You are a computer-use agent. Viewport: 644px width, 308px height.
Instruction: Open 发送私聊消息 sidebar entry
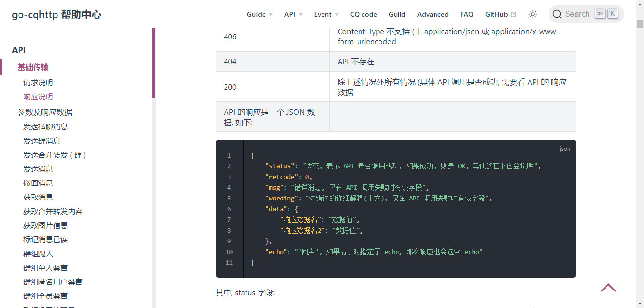coord(45,127)
